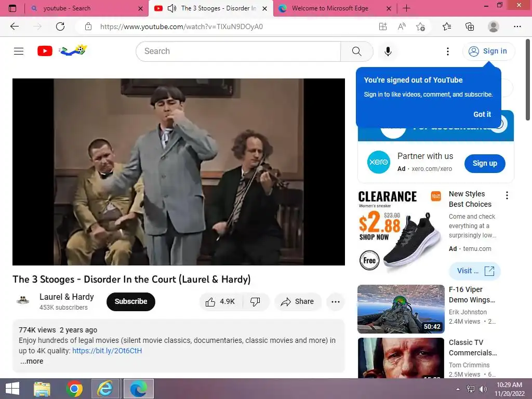Open the YouTube hamburger guide menu
The width and height of the screenshot is (532, 399).
19,51
